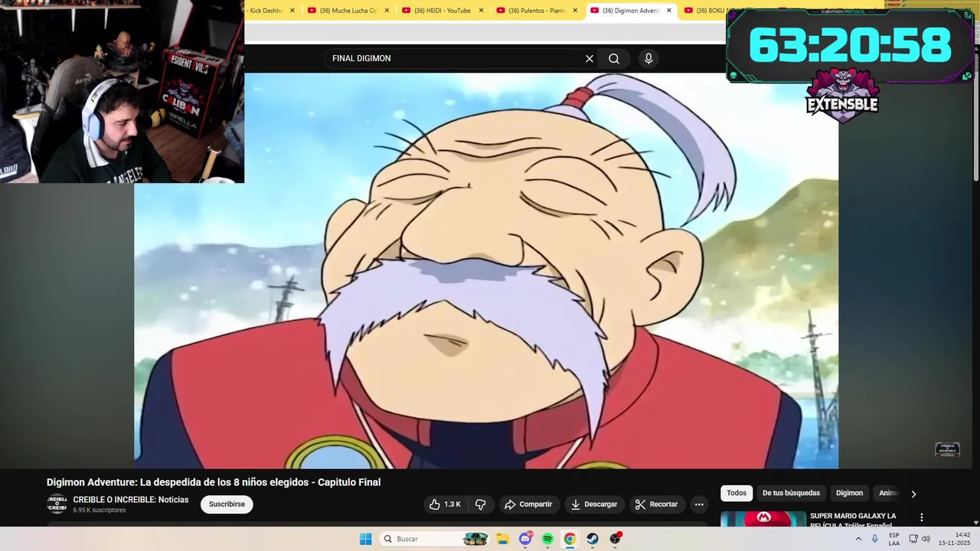Viewport: 980px width, 551px height.
Task: Switch to BOKU browser tab
Action: pyautogui.click(x=704, y=11)
